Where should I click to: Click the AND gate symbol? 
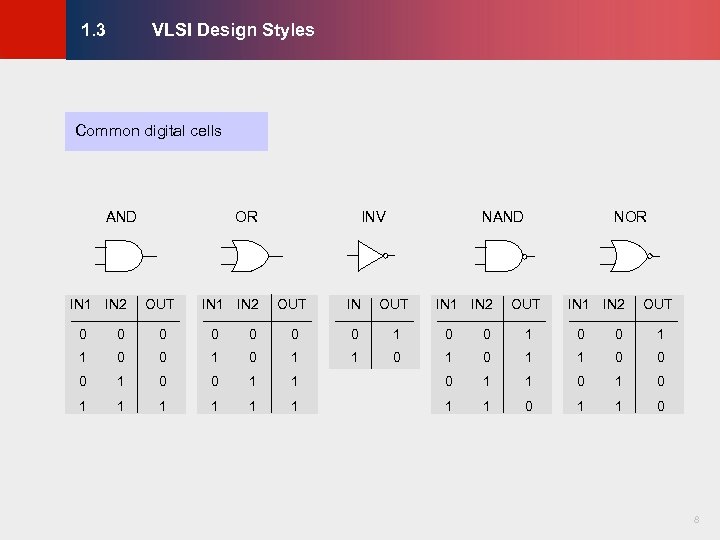point(125,256)
